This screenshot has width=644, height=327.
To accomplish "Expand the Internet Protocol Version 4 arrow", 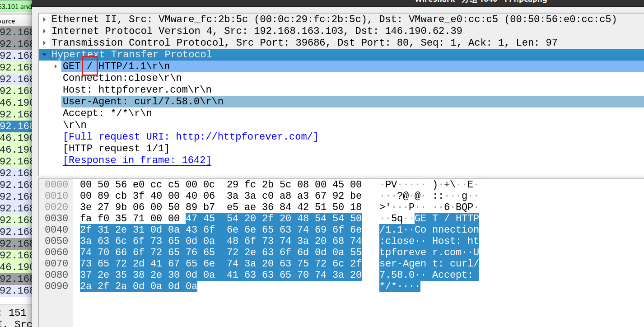I will [44, 31].
